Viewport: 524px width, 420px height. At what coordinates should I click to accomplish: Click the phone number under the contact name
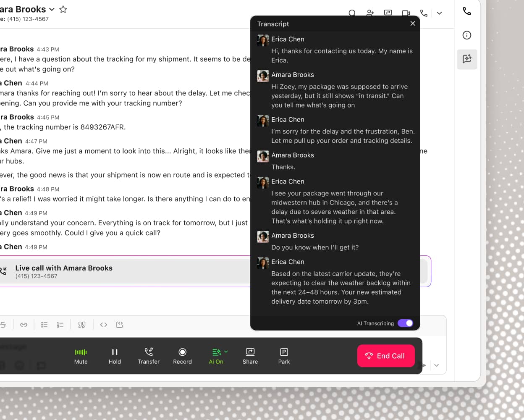pyautogui.click(x=28, y=19)
